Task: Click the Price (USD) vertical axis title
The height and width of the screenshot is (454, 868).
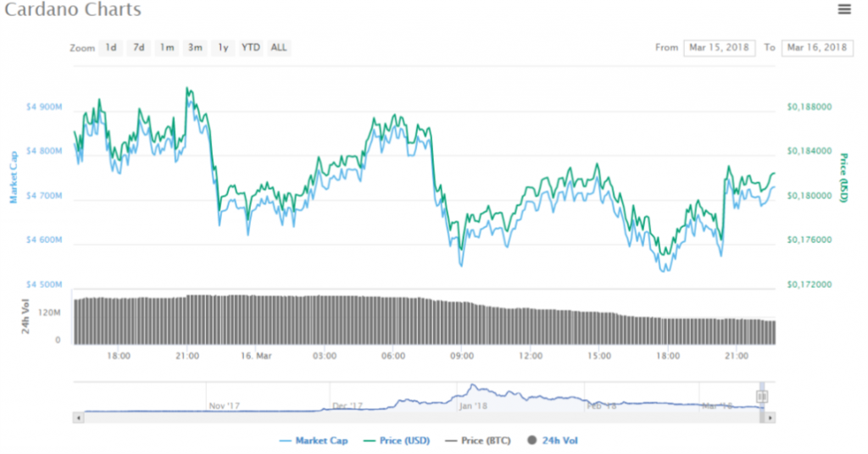Action: (x=843, y=178)
